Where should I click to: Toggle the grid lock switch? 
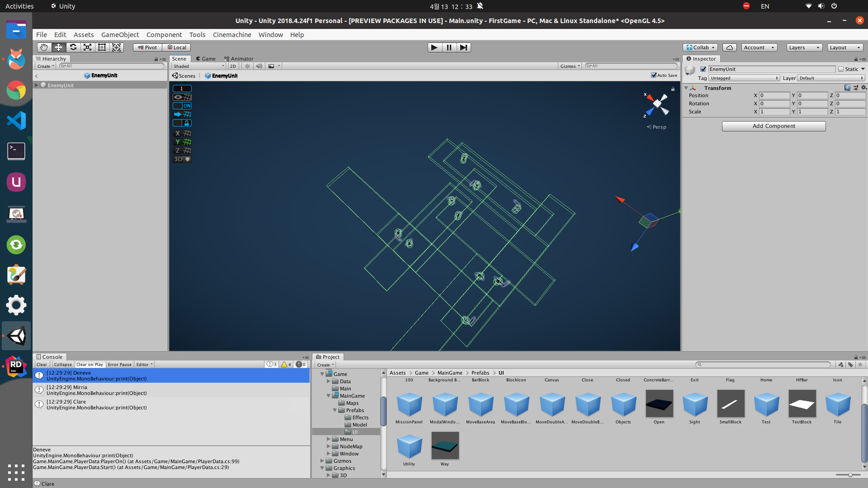click(182, 123)
